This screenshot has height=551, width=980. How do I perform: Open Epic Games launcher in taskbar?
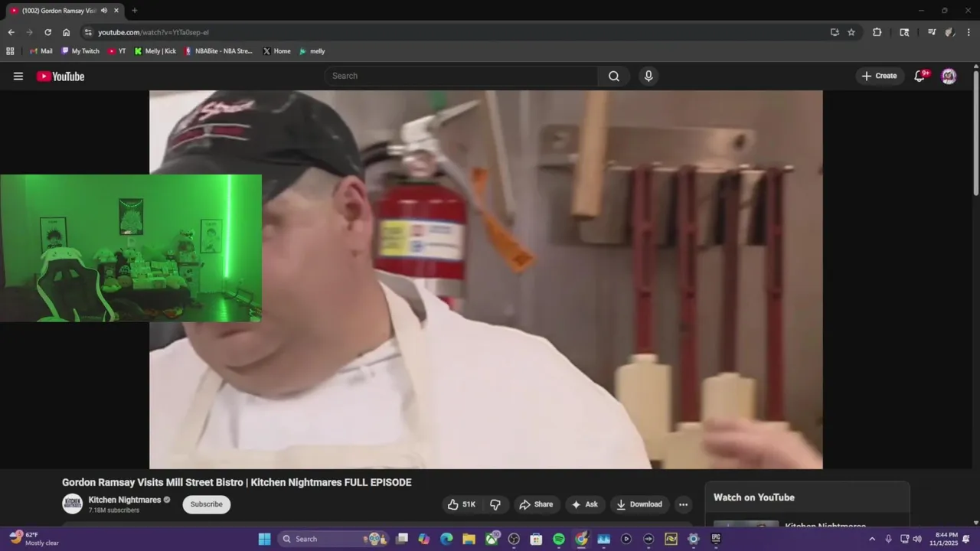point(716,539)
